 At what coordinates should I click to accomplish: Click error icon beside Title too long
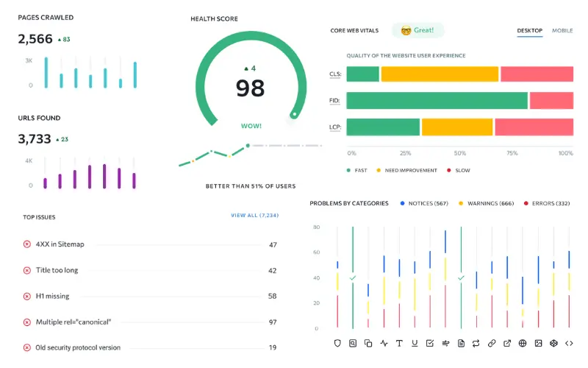[27, 270]
